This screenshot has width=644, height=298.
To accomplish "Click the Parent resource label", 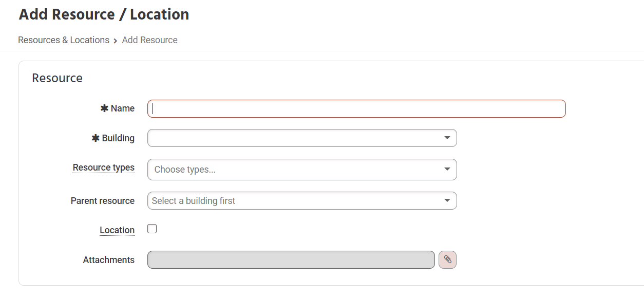I will click(x=103, y=201).
